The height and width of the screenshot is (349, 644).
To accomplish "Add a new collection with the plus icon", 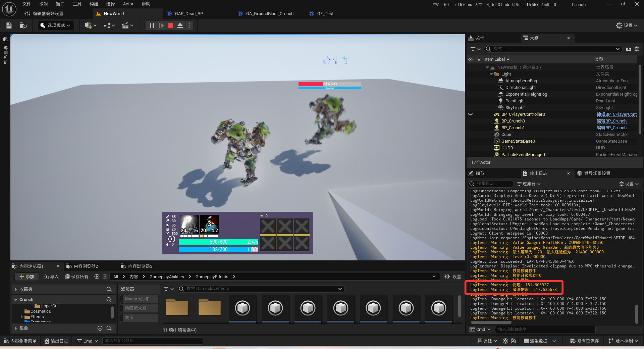I will [x=100, y=328].
